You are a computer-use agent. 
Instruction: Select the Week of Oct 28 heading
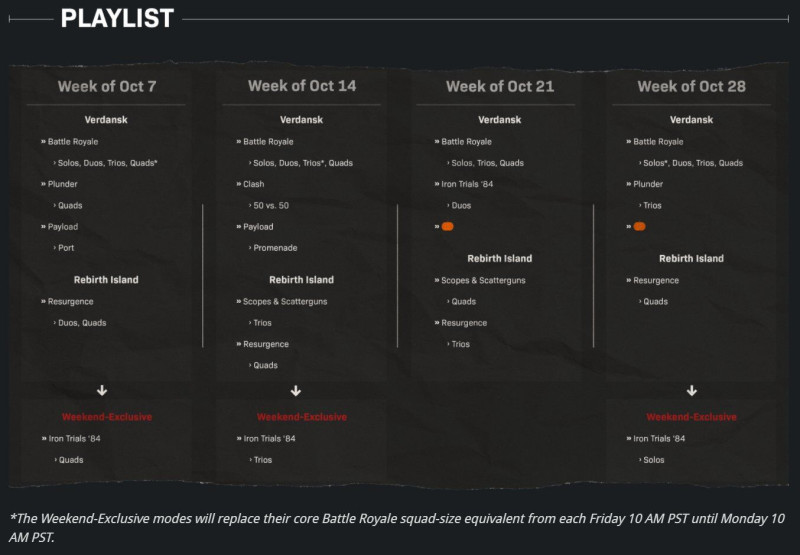(691, 86)
